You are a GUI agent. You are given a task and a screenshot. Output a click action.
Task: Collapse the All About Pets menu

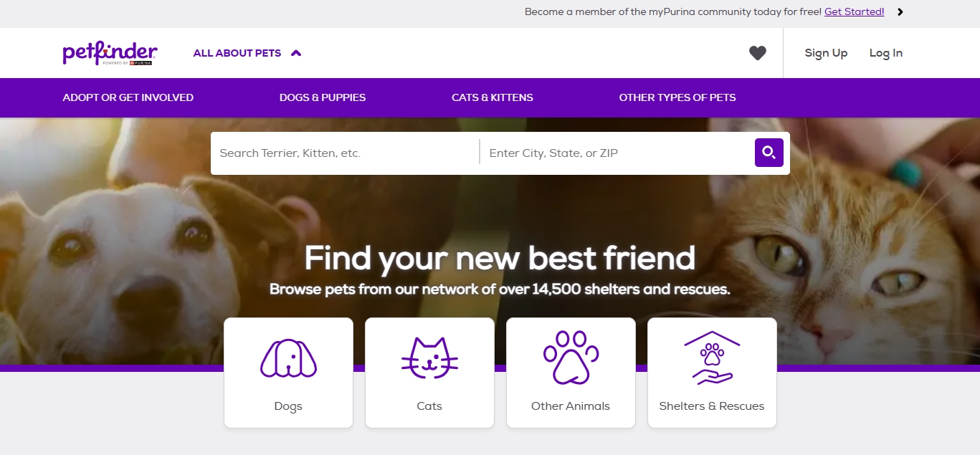[x=237, y=53]
